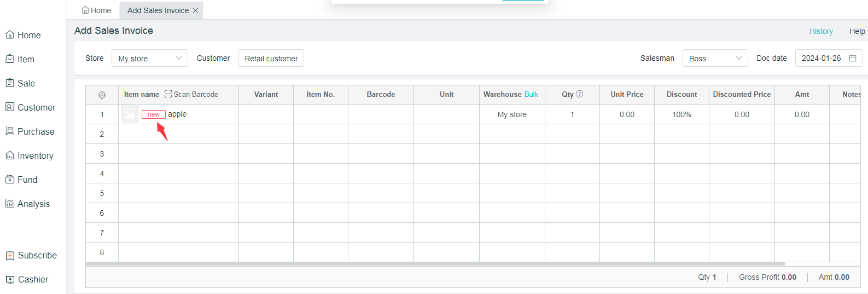Select the Retail customer field
Image resolution: width=868 pixels, height=294 pixels.
[271, 58]
